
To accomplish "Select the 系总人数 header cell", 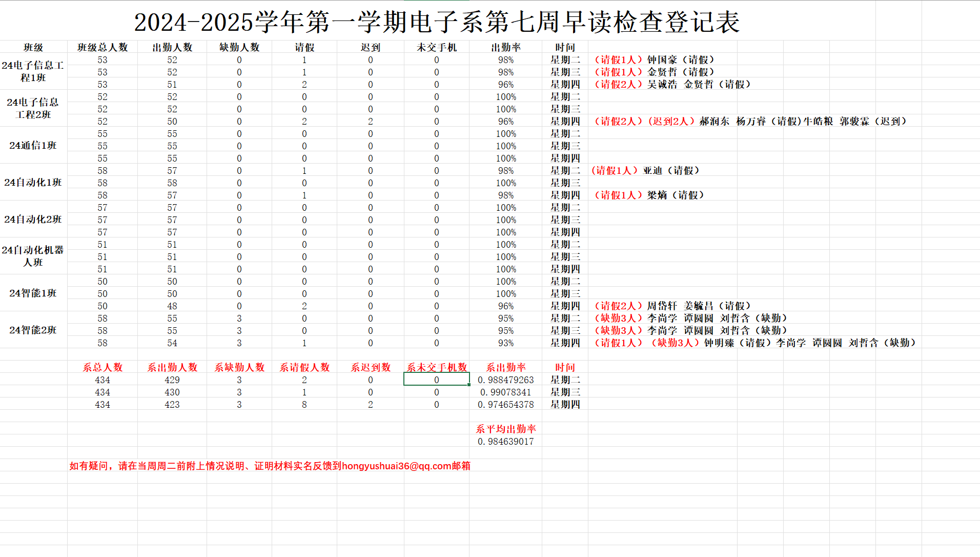I will [103, 367].
